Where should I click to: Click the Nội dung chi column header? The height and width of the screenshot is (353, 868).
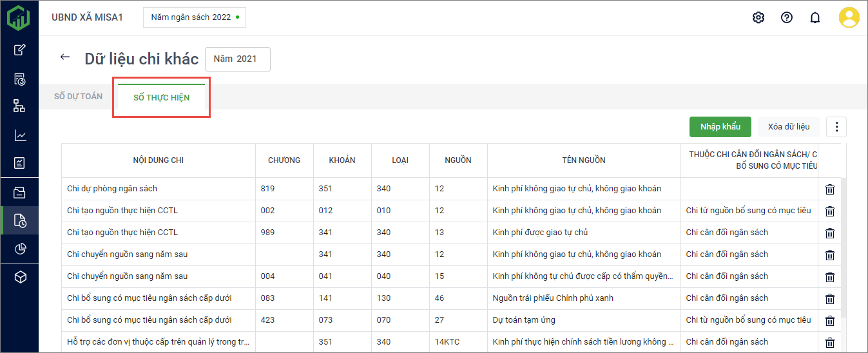(x=159, y=160)
